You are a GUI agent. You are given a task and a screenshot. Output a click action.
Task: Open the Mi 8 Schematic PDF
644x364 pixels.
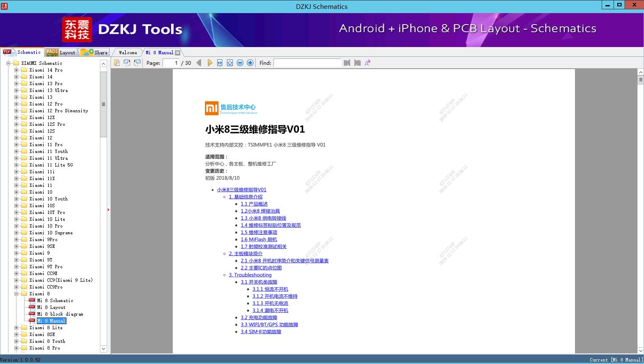coord(55,300)
